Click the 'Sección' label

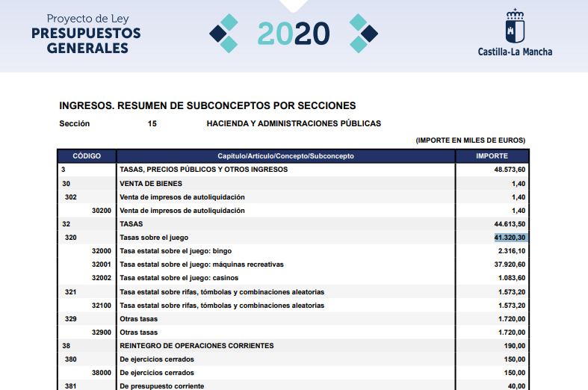[74, 124]
